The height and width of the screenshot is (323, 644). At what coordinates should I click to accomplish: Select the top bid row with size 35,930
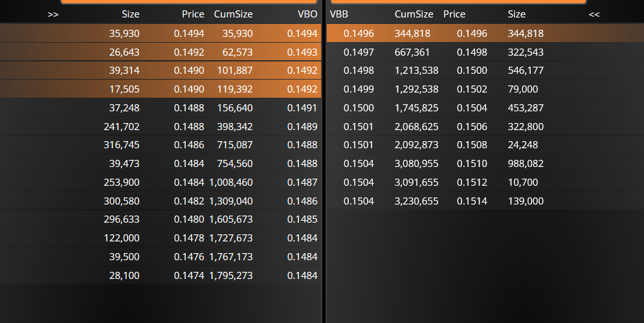[161, 33]
